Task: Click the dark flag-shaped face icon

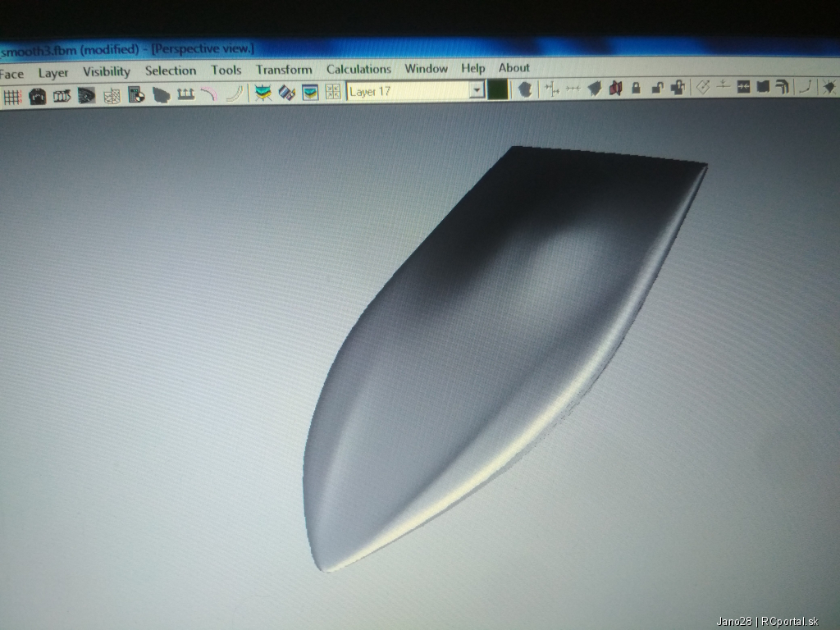Action: coord(763,86)
